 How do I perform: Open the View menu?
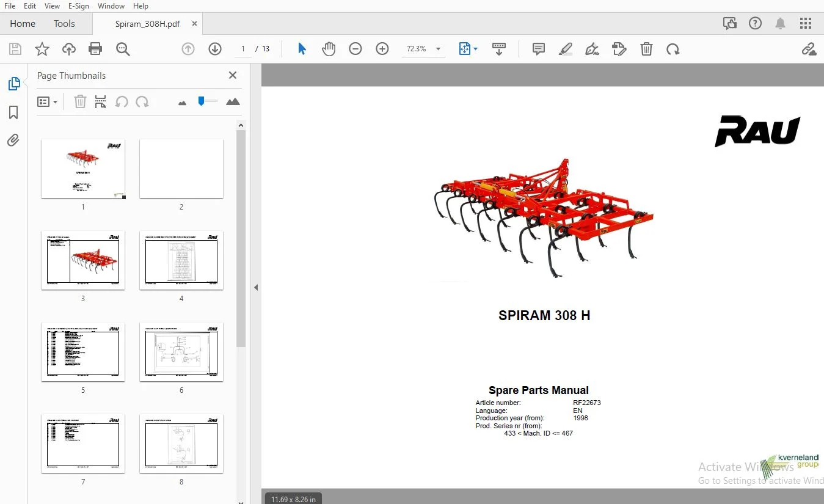point(53,6)
